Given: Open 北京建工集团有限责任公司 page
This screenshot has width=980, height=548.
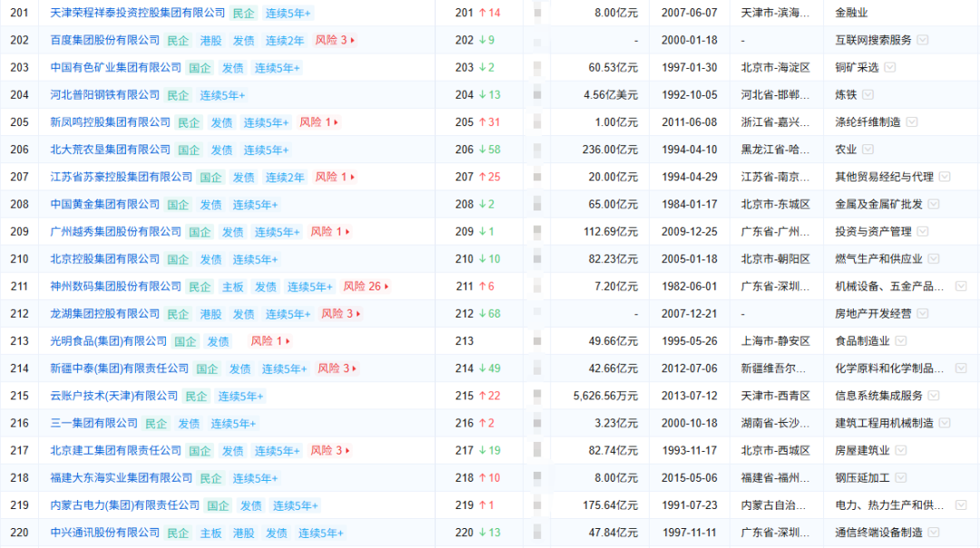Looking at the screenshot, I should 115,451.
